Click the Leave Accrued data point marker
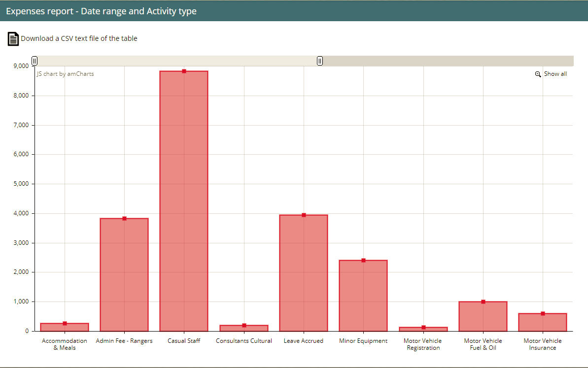 tap(304, 215)
